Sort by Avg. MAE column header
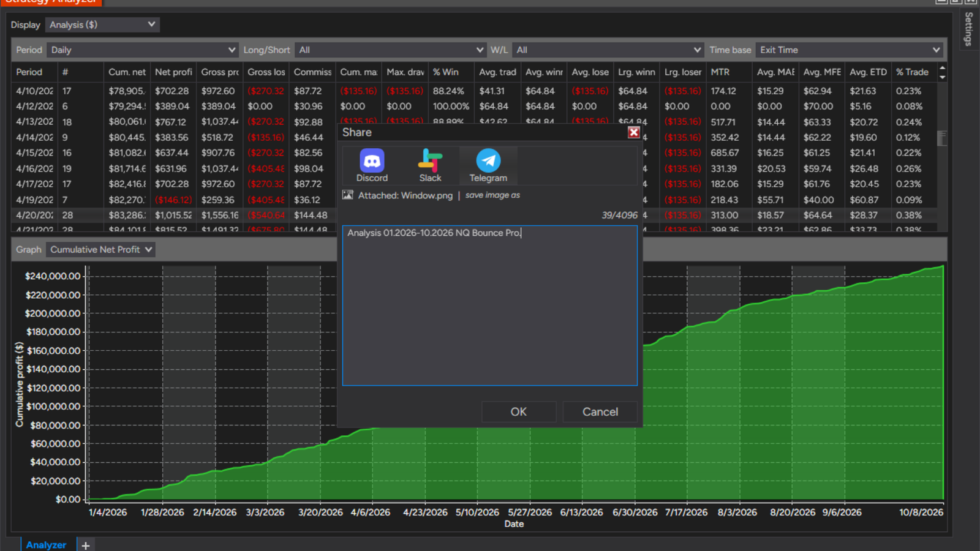 coord(775,72)
